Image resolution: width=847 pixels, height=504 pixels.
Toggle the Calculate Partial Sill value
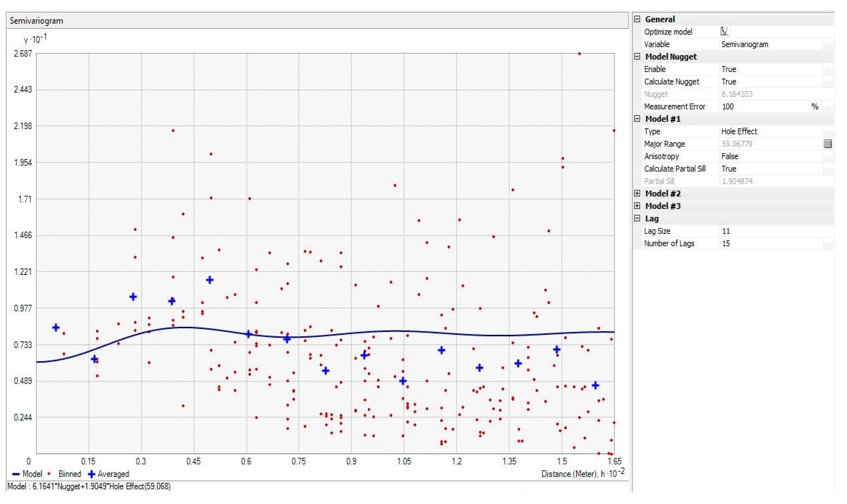[729, 169]
